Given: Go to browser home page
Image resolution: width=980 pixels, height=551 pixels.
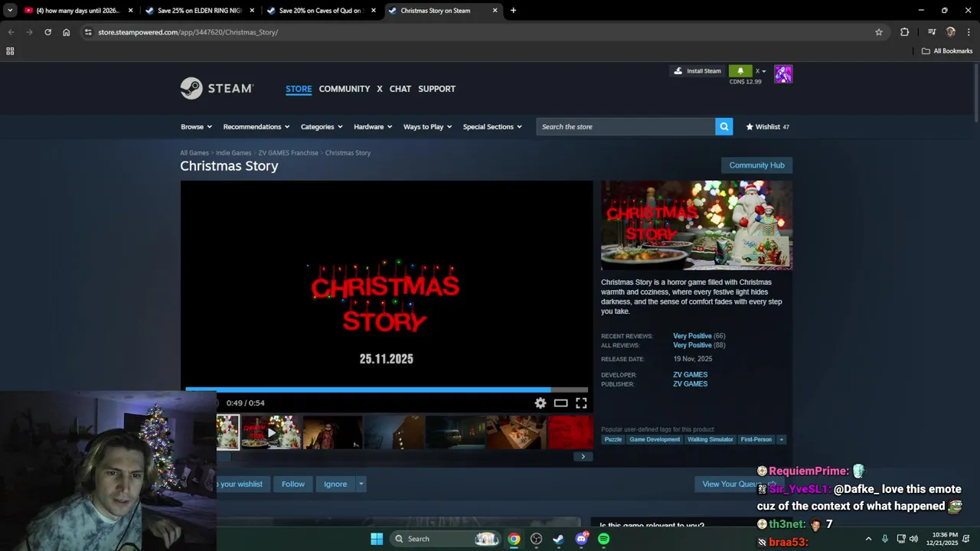Looking at the screenshot, I should click(x=66, y=32).
